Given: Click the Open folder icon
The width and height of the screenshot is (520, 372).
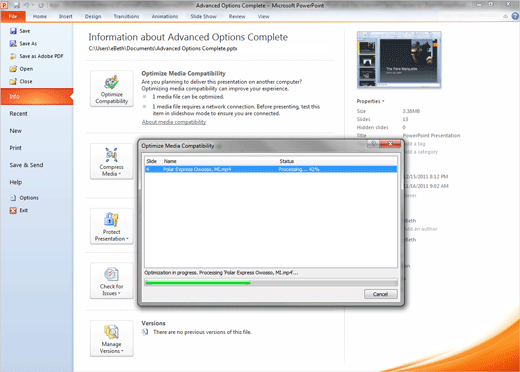Looking at the screenshot, I should tap(13, 69).
